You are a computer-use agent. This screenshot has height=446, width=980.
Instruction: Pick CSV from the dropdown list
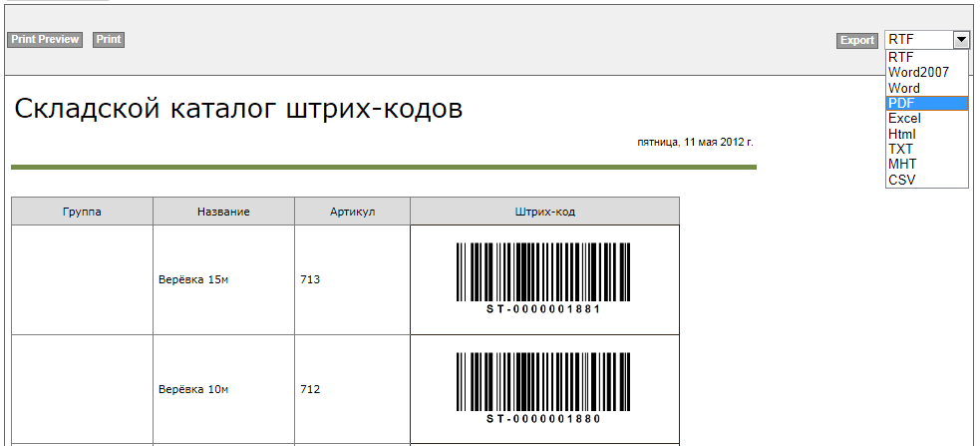pyautogui.click(x=901, y=180)
